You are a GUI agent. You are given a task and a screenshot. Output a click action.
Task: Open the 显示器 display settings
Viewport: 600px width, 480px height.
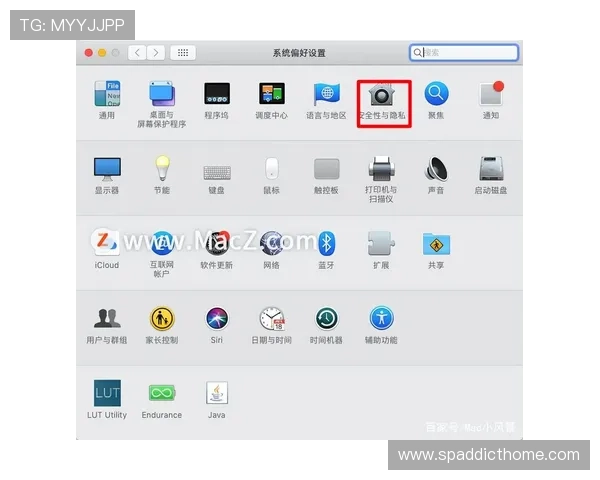(x=107, y=169)
